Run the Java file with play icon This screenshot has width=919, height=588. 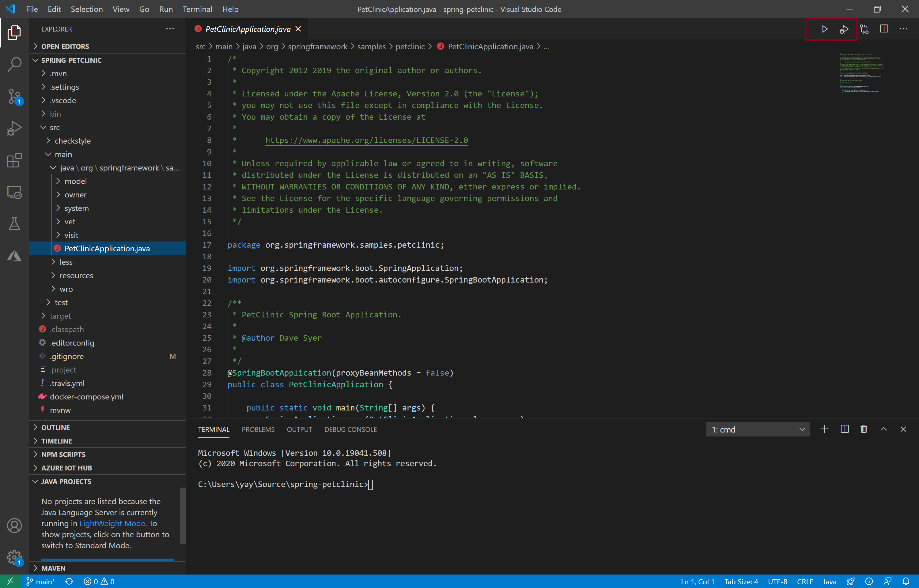[x=825, y=29]
